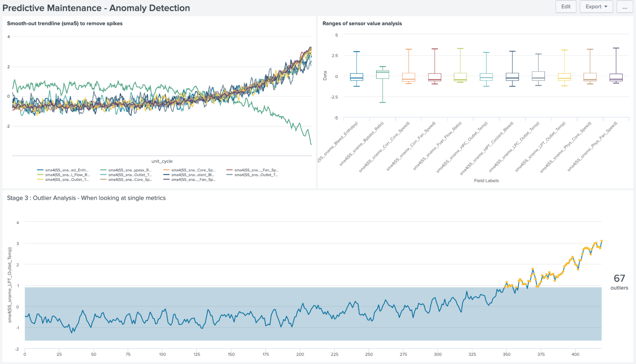This screenshot has width=636, height=364.
Task: Click the Predictive Maintenance dashboard title
Action: 96,8
